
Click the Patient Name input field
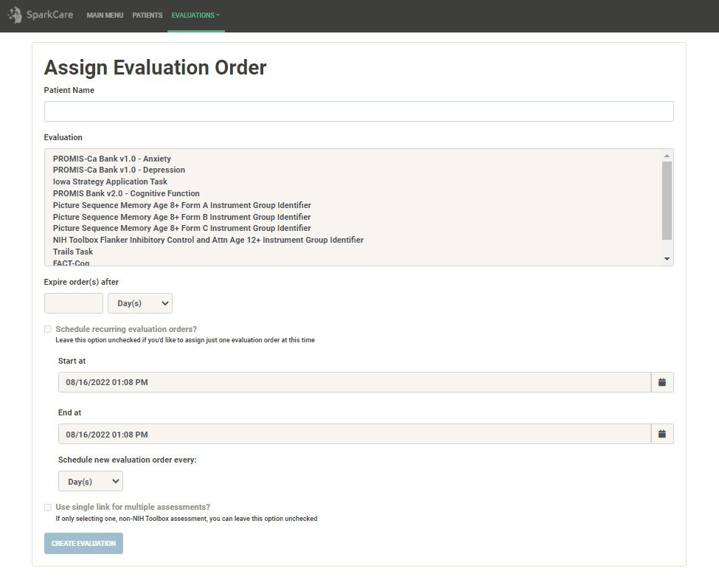[358, 111]
